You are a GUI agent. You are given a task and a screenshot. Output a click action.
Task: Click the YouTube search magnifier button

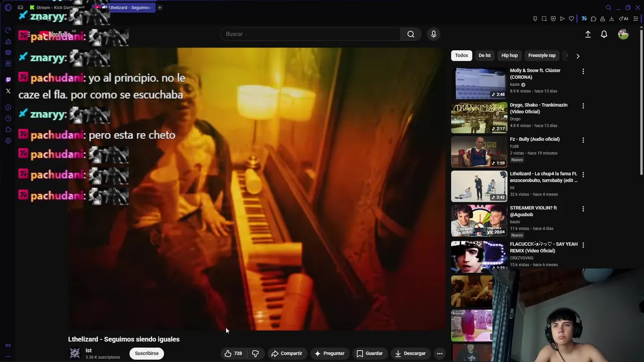[411, 34]
